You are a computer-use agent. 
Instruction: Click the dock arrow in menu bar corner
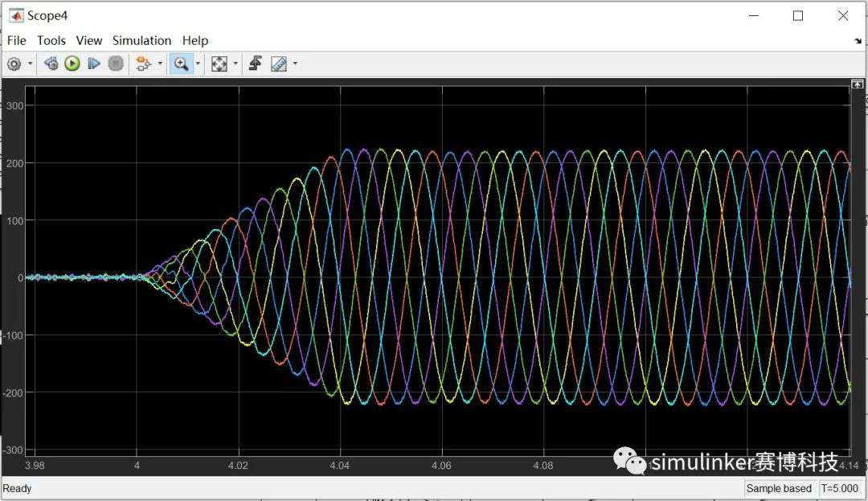pyautogui.click(x=858, y=41)
